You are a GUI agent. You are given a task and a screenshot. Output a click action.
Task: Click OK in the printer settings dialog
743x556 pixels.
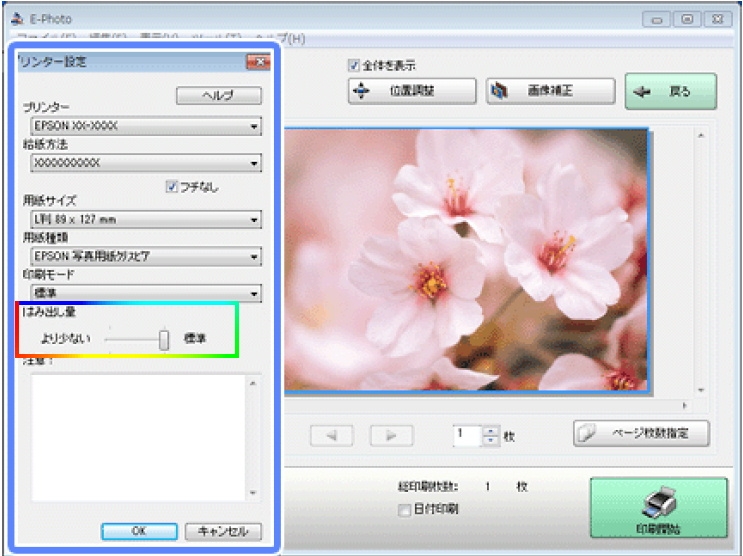point(139,531)
